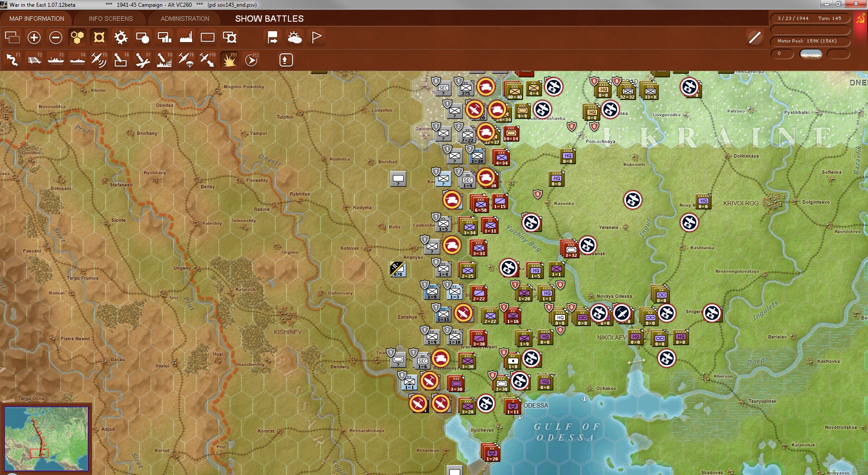Viewport: 868px width, 475px height.
Task: Click the KRIVOI ROG city label
Action: pyautogui.click(x=741, y=203)
